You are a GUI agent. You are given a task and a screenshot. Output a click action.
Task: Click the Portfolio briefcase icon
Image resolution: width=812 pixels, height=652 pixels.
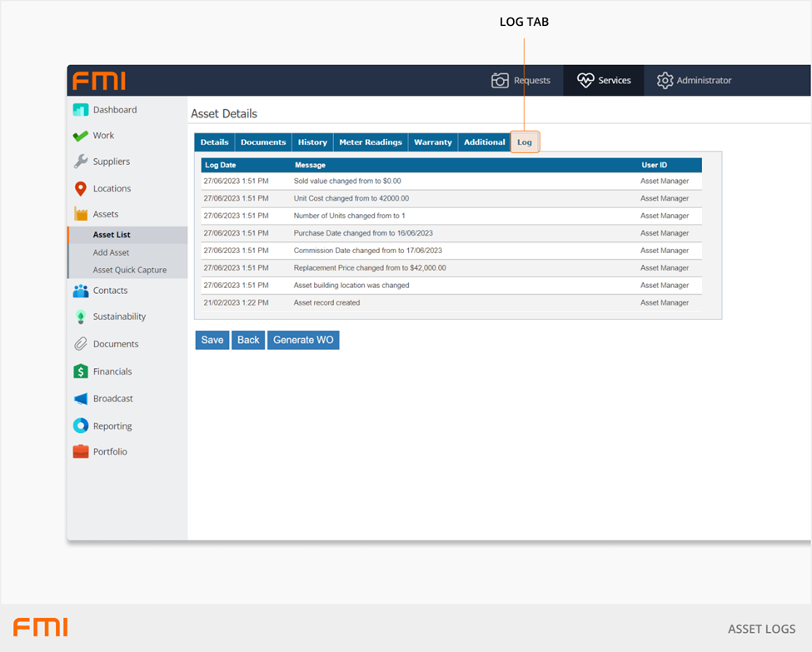[81, 451]
